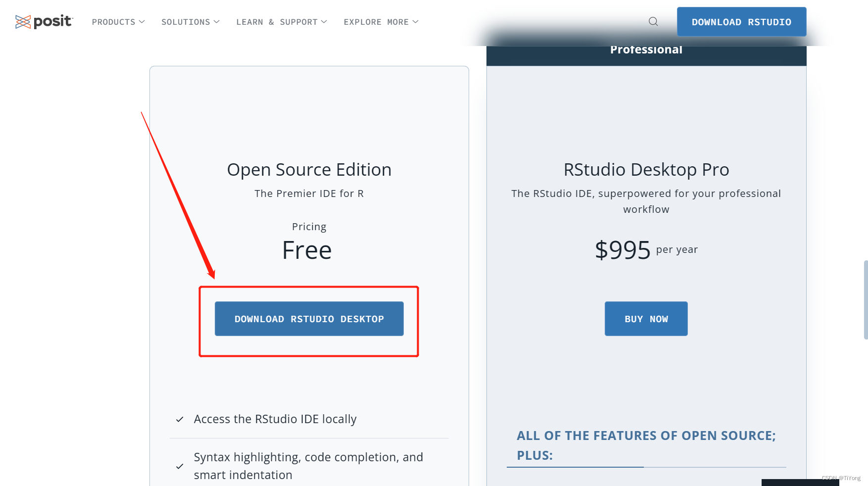Screen dimensions: 868x486
Task: Select the RStudio Desktop Pro heading
Action: click(646, 170)
